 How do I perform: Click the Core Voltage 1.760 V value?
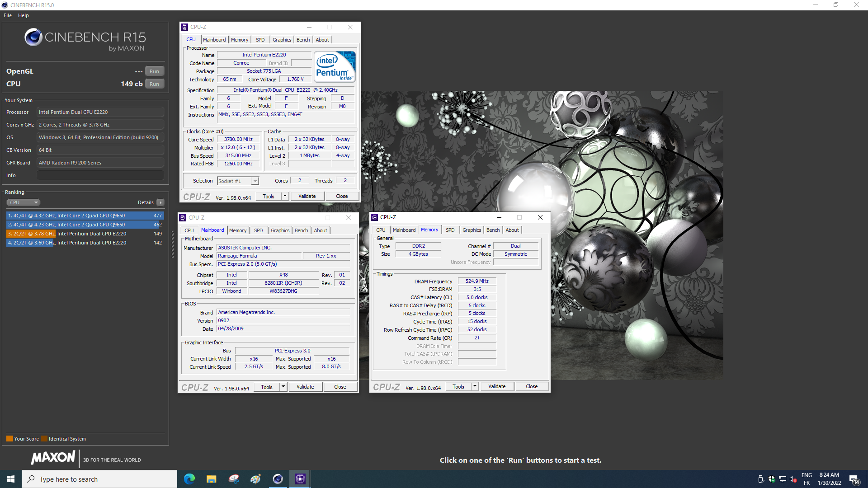[295, 79]
